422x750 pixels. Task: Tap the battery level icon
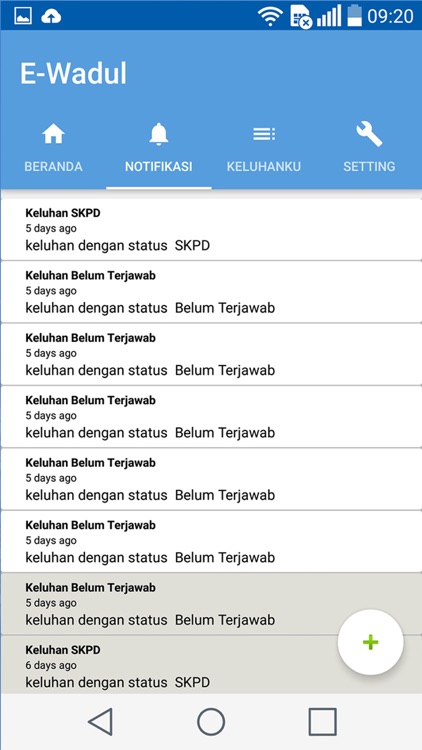[x=355, y=15]
